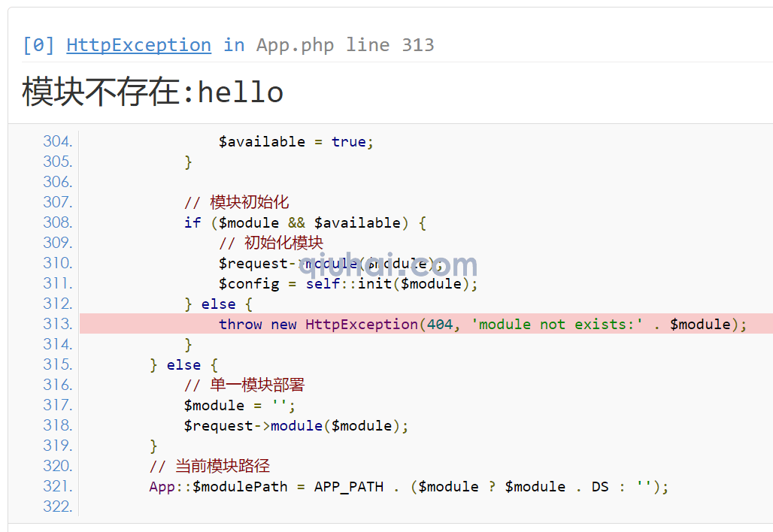Click the "// 模块初始化" comment
773x532 pixels.
236,202
